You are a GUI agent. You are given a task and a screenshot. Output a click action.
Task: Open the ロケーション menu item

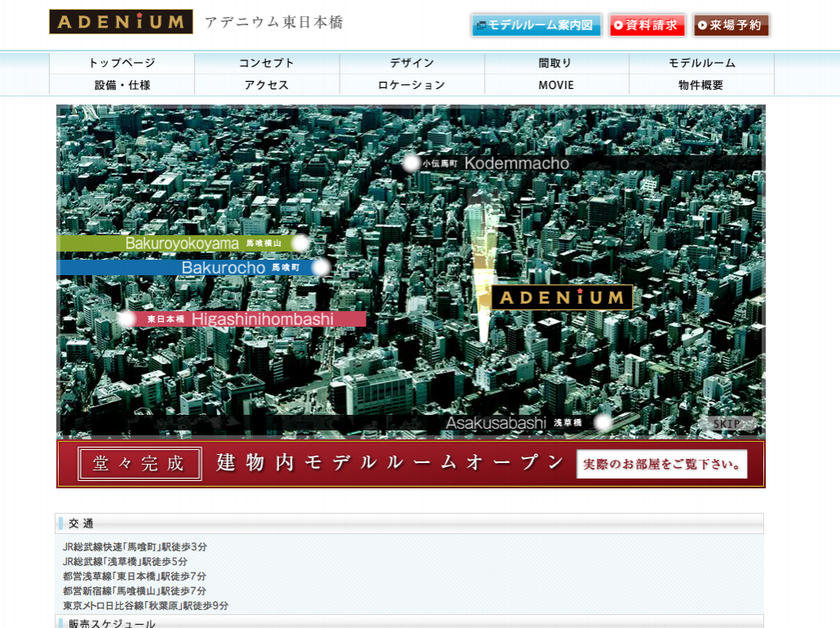(412, 85)
